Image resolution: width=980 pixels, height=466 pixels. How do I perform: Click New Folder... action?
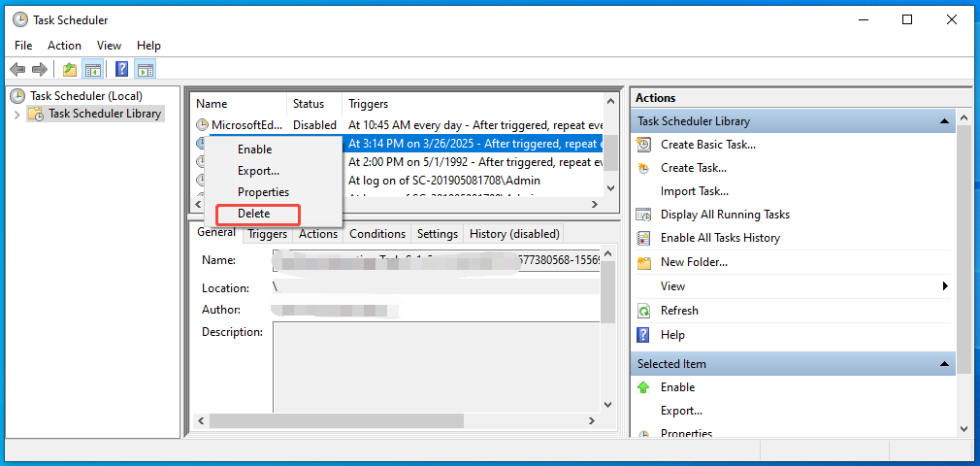click(x=694, y=263)
